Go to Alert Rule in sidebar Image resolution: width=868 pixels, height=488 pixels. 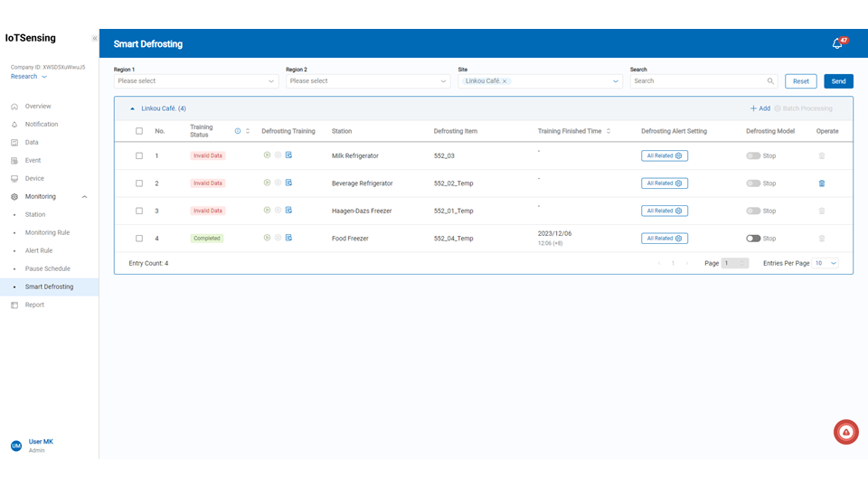click(x=39, y=250)
